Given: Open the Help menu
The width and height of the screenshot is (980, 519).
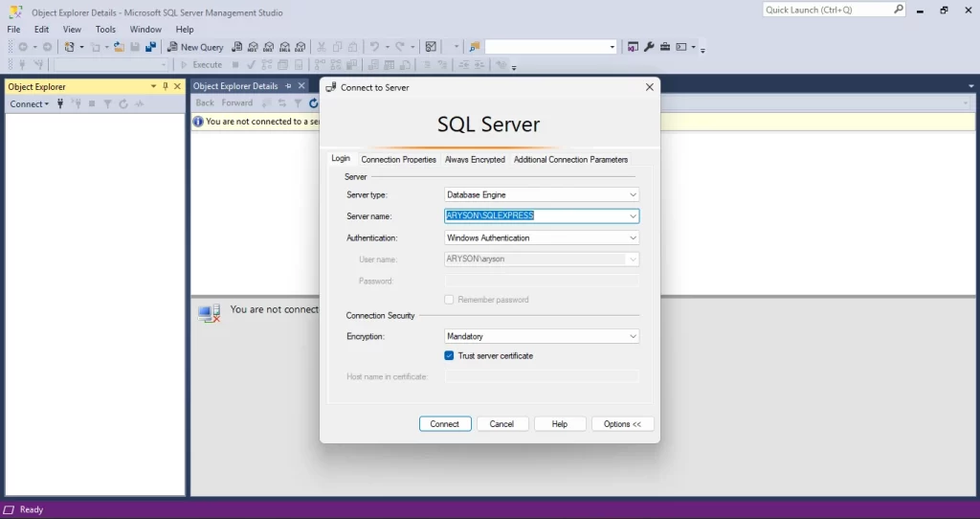Looking at the screenshot, I should 185,30.
